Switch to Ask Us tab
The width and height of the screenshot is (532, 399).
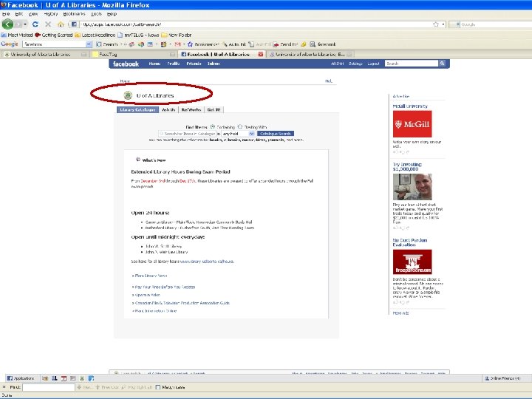(x=168, y=109)
